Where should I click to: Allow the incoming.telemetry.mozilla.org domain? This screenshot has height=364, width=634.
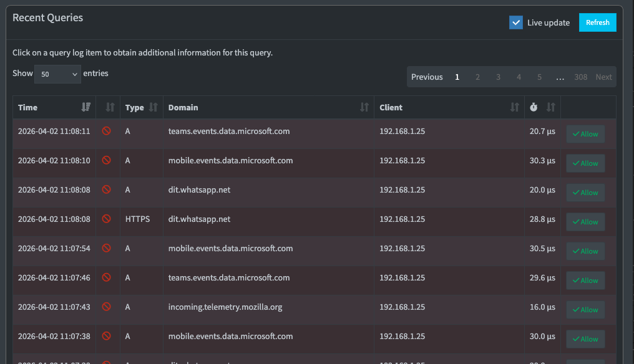pos(585,310)
